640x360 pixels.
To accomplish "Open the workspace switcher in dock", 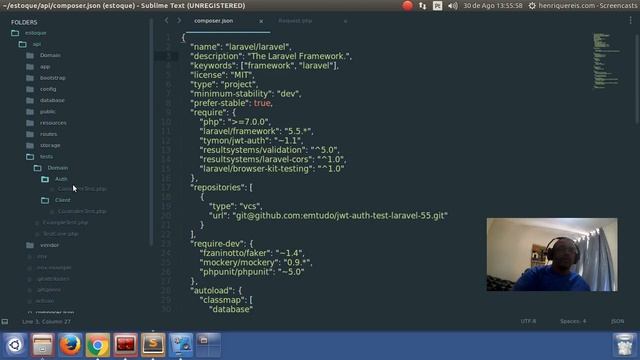I will [208, 345].
